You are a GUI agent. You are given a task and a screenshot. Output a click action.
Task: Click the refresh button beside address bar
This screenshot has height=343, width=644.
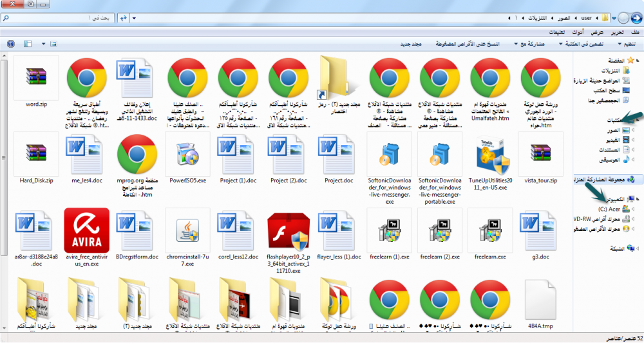click(122, 19)
